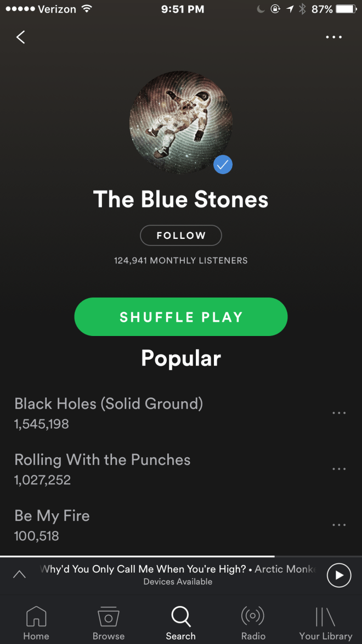Toggle Follow for The Blue Stones
The height and width of the screenshot is (644, 362).
[x=181, y=236]
